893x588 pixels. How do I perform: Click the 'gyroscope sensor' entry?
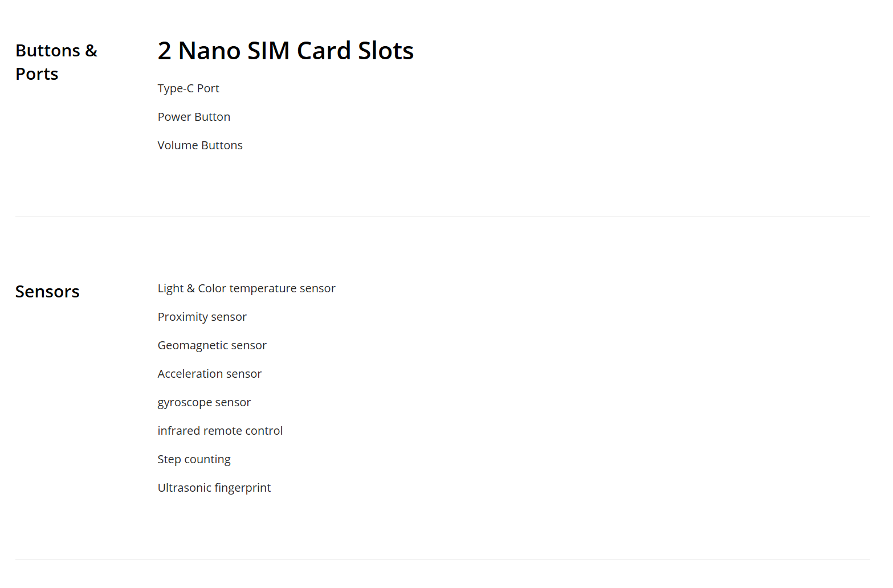click(x=204, y=403)
